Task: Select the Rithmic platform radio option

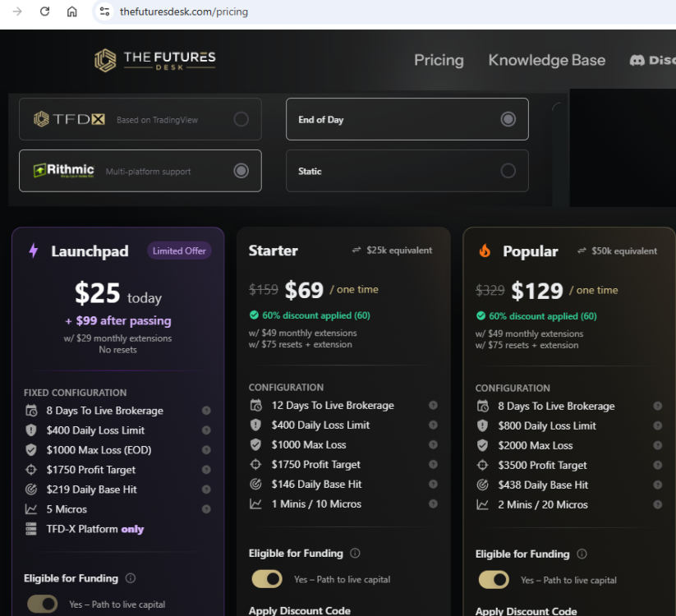Action: 241,171
